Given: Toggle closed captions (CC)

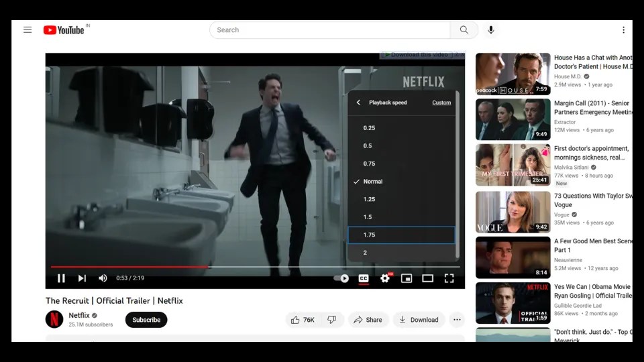Looking at the screenshot, I should point(364,278).
